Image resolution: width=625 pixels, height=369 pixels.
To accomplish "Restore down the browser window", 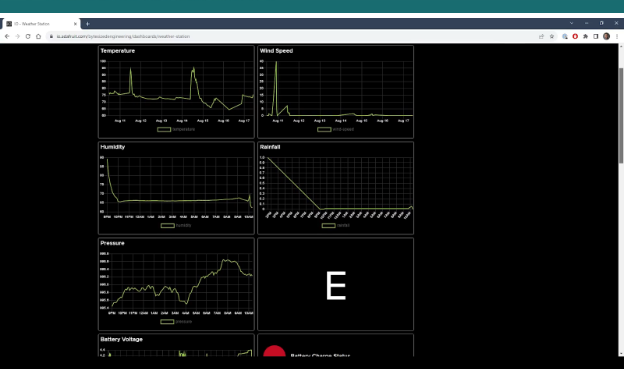I will point(601,23).
